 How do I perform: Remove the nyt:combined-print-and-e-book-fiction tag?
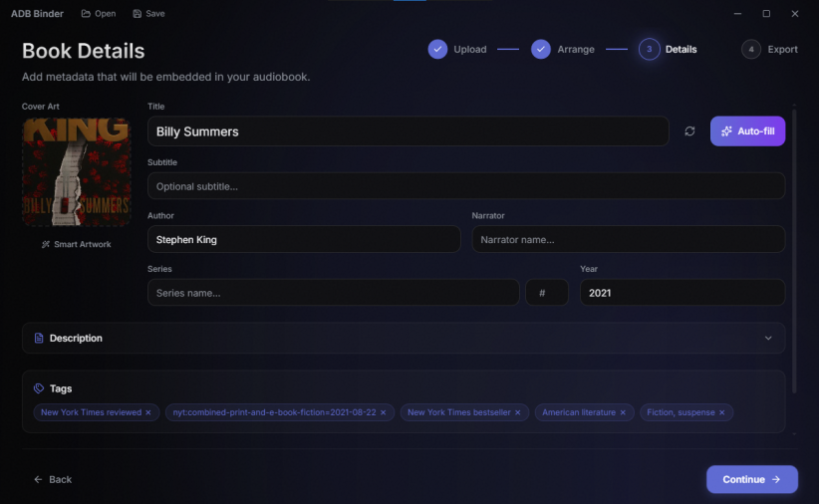pyautogui.click(x=384, y=412)
